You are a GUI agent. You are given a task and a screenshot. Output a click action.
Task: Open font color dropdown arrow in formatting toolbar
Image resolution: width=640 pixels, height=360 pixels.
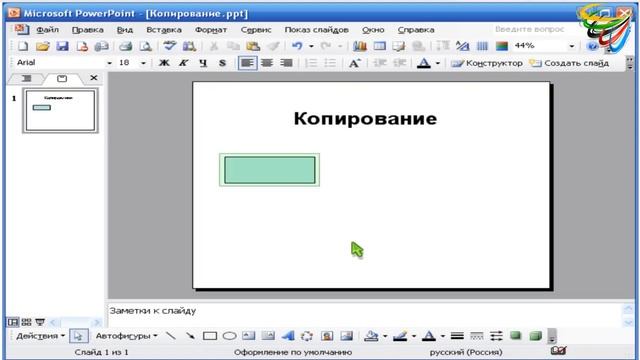pos(438,63)
